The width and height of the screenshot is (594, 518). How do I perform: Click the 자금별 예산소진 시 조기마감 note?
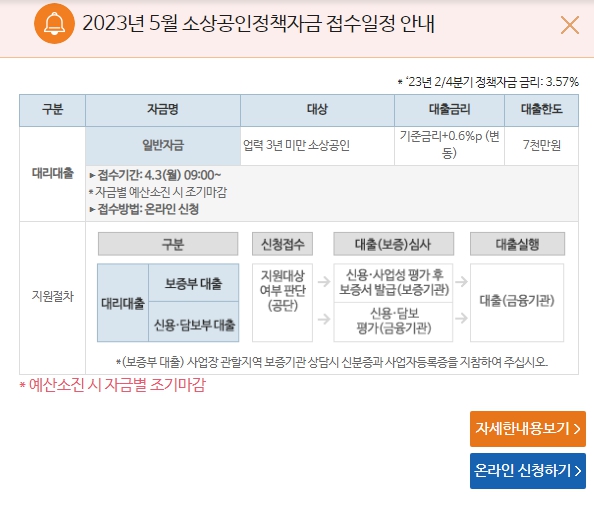(x=158, y=192)
